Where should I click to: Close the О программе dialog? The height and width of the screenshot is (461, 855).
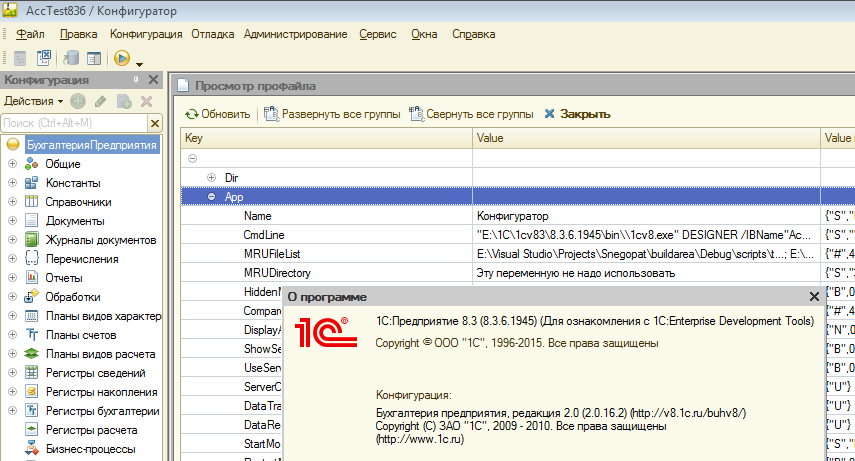[x=814, y=296]
